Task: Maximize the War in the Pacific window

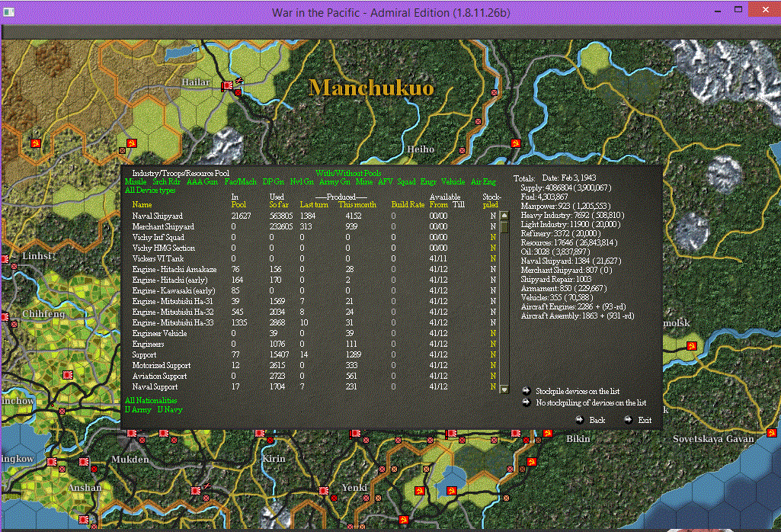Action: point(738,9)
